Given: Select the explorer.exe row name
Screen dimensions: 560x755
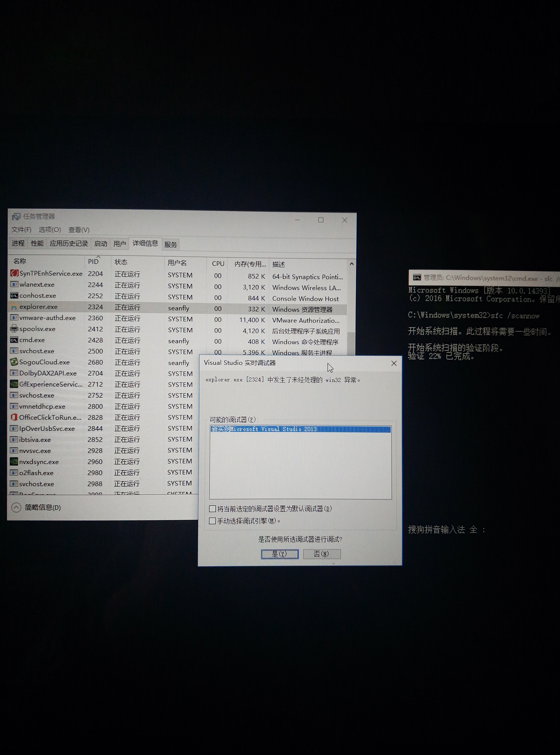Looking at the screenshot, I should [x=38, y=306].
